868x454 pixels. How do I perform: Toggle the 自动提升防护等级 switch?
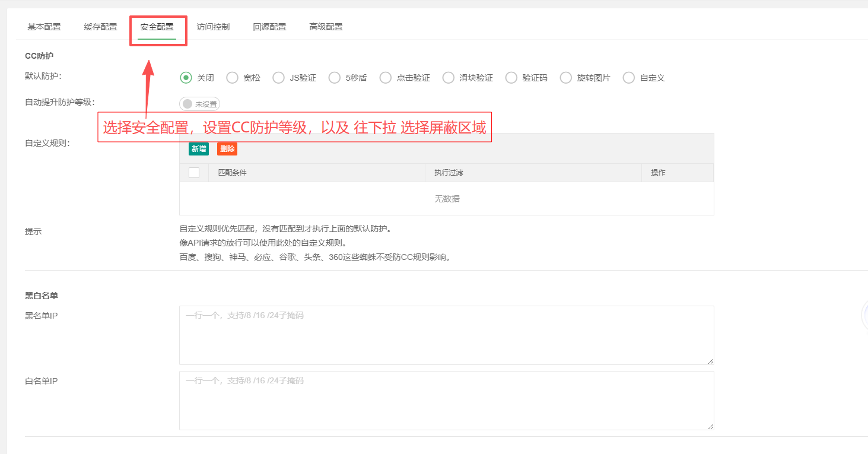tap(199, 104)
